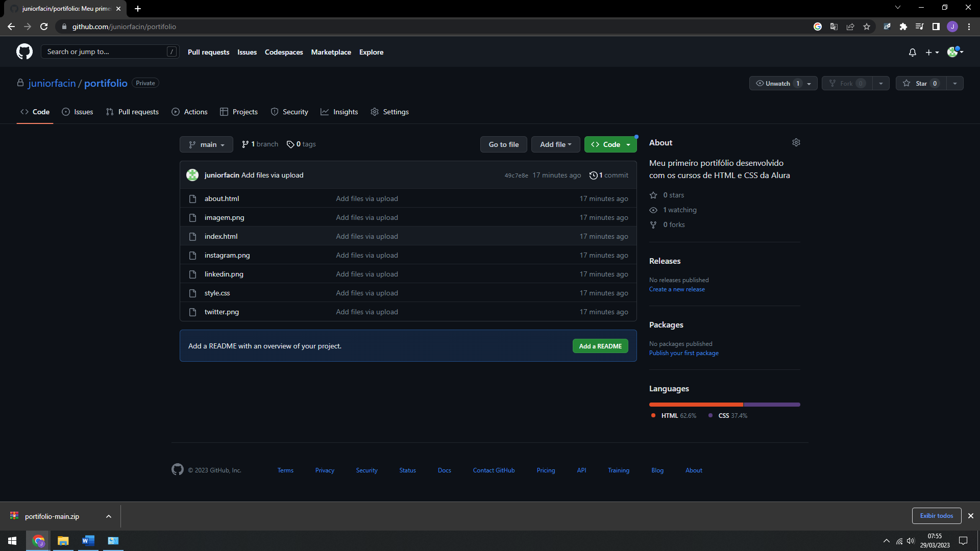Click the Exibir todos downloads button
Image resolution: width=980 pixels, height=551 pixels.
937,516
